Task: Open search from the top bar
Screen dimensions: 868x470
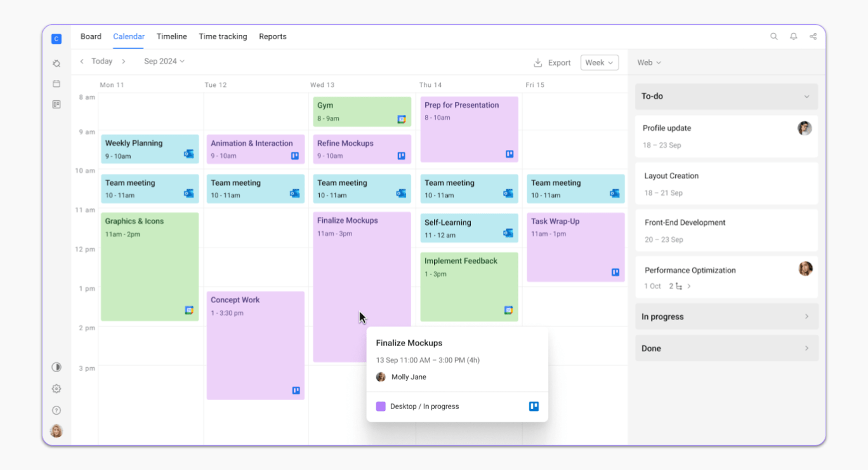Action: click(x=774, y=36)
